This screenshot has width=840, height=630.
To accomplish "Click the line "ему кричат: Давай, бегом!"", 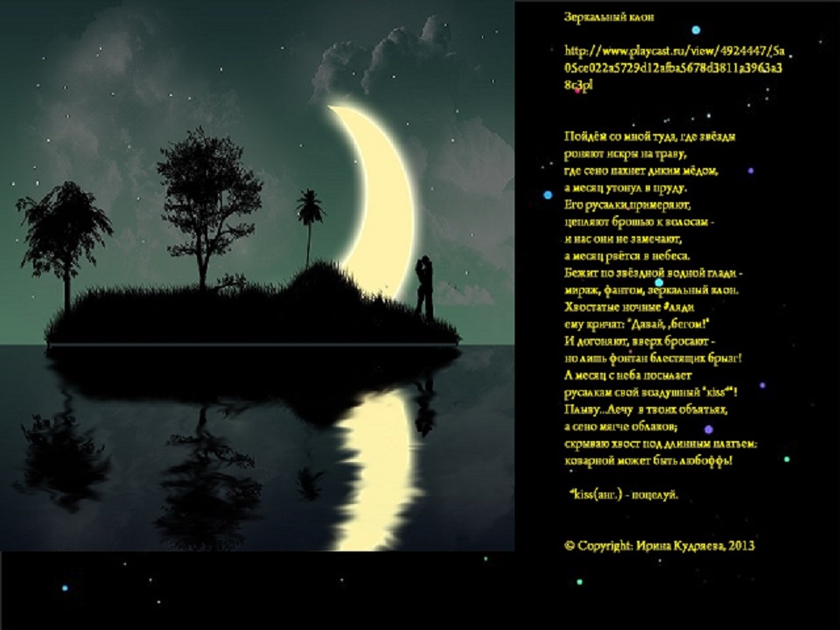I will coord(637,324).
